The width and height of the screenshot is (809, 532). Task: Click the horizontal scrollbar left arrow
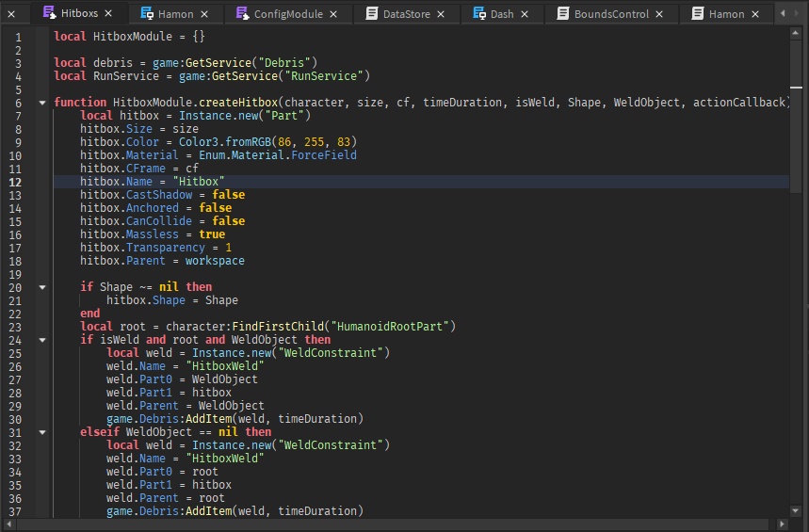(x=8, y=524)
